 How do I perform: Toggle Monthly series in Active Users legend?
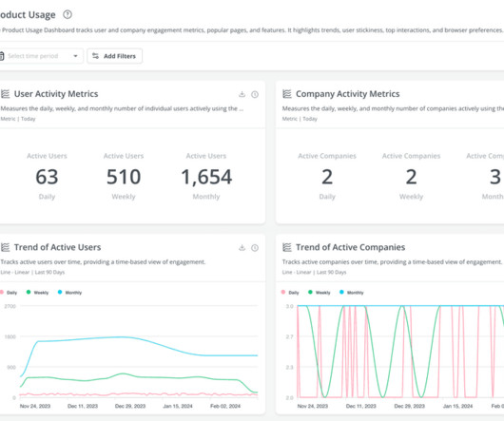pyautogui.click(x=69, y=292)
